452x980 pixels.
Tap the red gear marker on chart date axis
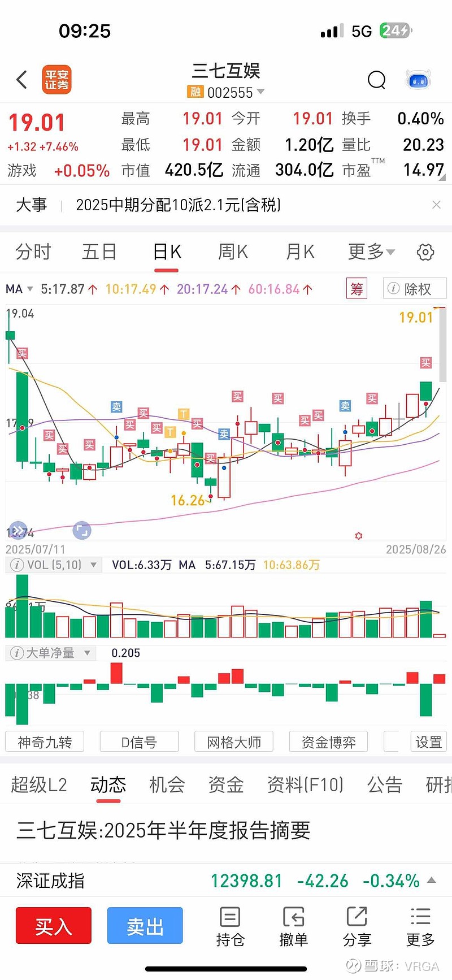(x=358, y=535)
